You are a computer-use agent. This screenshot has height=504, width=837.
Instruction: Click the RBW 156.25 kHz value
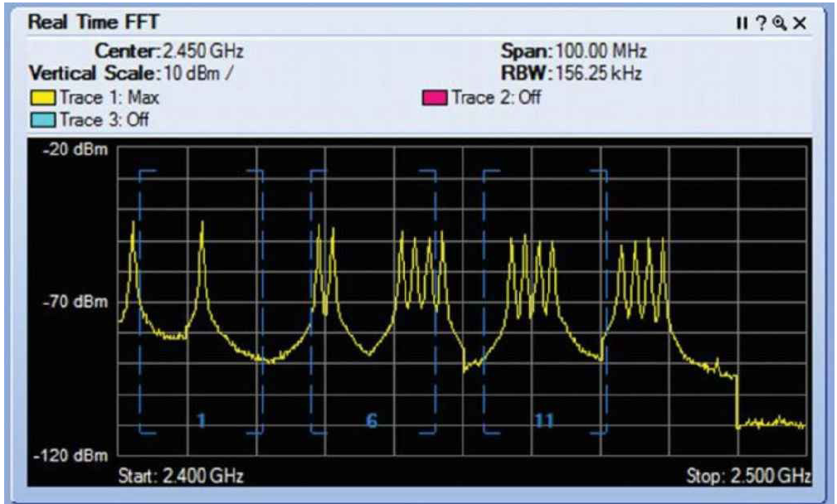click(598, 73)
